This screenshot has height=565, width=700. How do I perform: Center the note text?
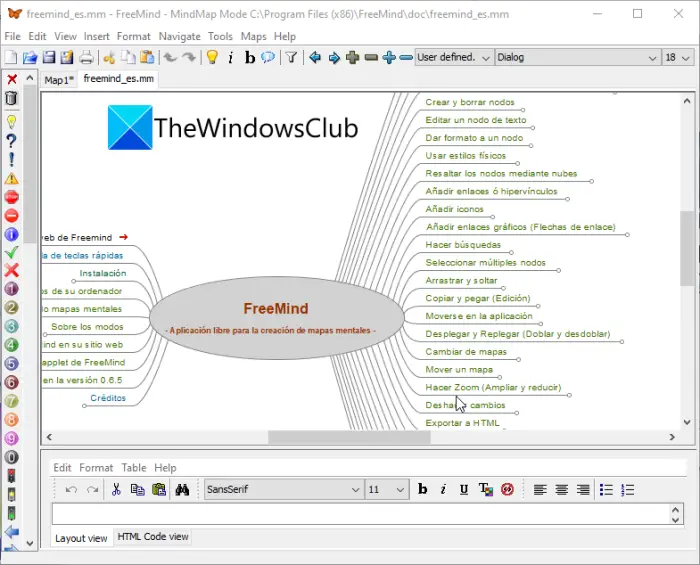[562, 490]
